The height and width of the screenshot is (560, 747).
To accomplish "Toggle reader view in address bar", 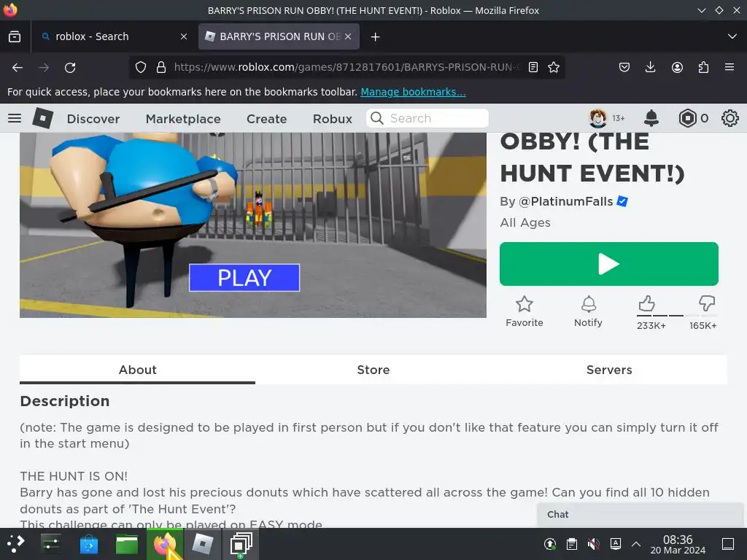I will click(533, 67).
